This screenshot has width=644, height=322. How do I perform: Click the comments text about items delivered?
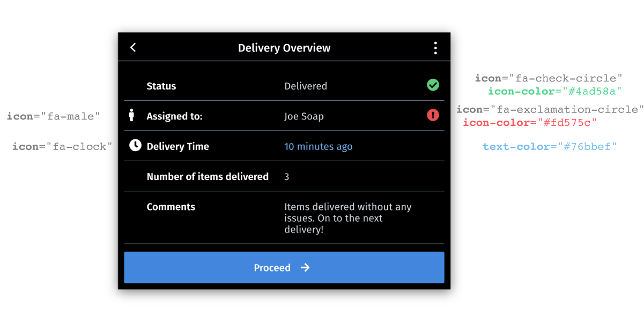(x=348, y=218)
